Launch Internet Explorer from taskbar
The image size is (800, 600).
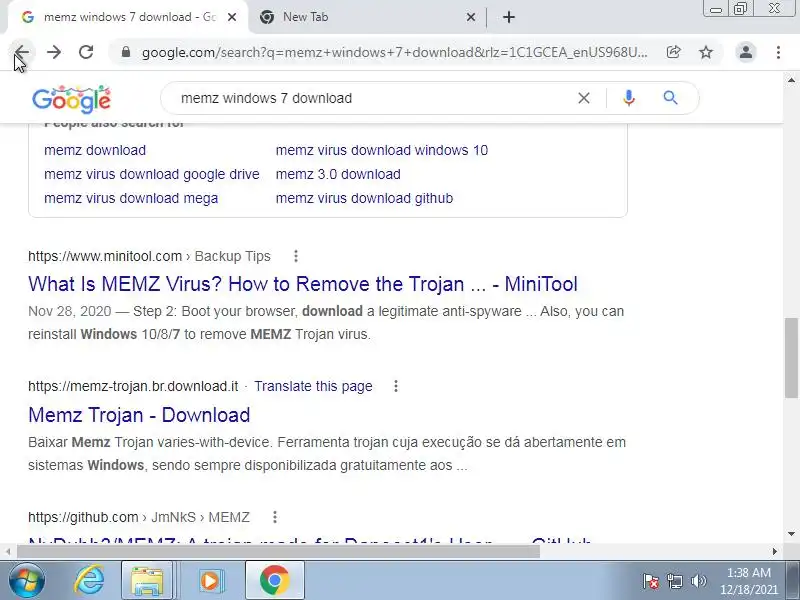89,581
